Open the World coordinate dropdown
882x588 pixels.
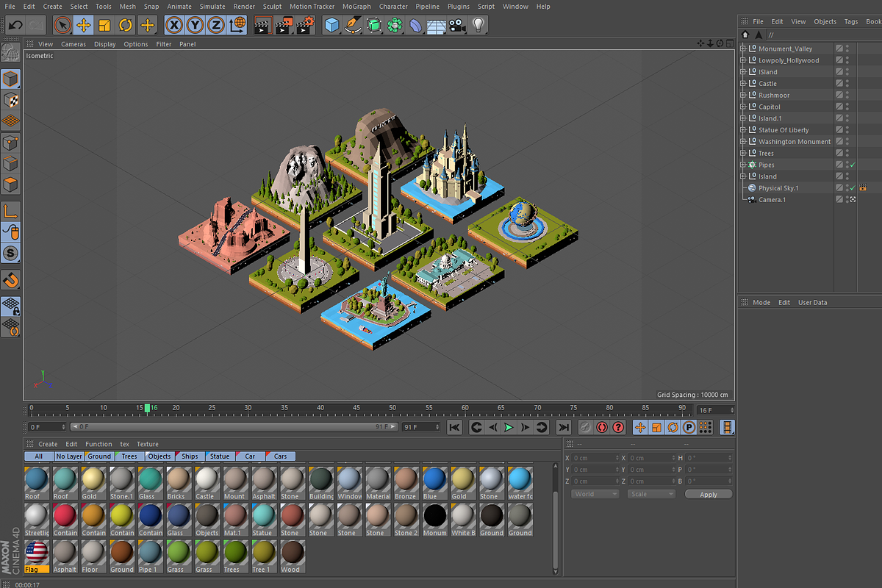(x=595, y=494)
